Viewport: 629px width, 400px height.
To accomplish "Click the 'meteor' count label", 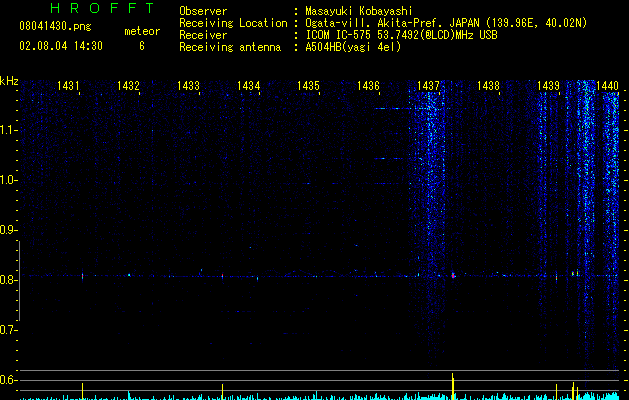I will 142,31.
